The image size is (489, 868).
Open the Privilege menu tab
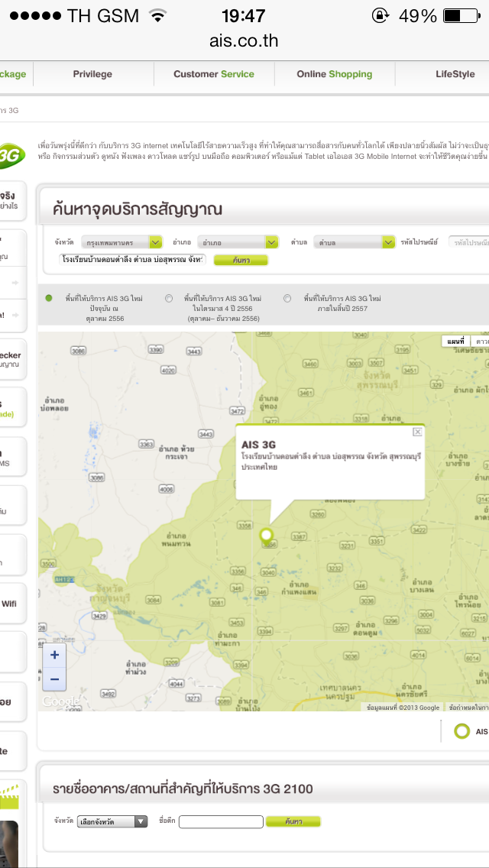pos(92,74)
